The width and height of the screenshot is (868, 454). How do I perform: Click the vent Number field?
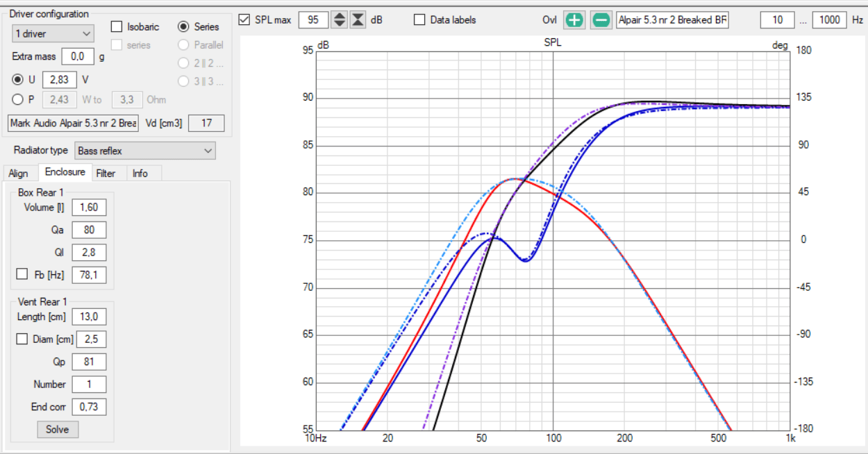click(x=90, y=385)
